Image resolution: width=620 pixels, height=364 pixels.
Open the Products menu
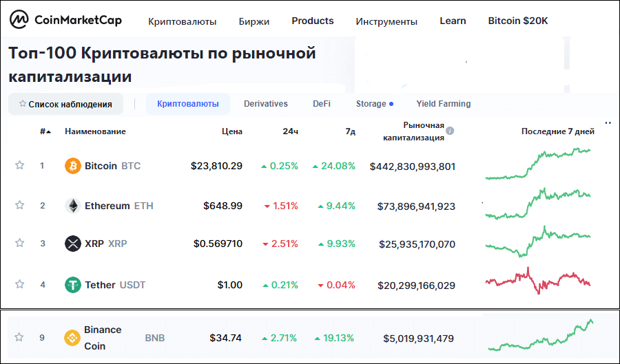click(313, 21)
